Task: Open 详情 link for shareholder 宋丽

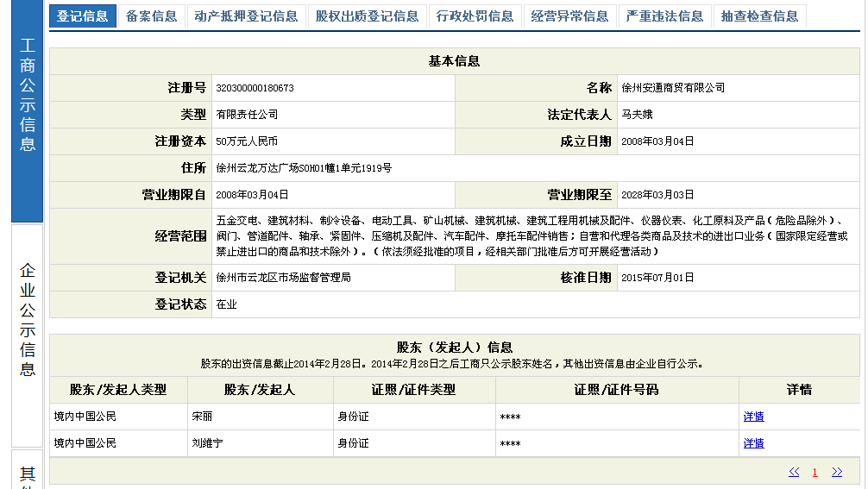Action: point(753,417)
